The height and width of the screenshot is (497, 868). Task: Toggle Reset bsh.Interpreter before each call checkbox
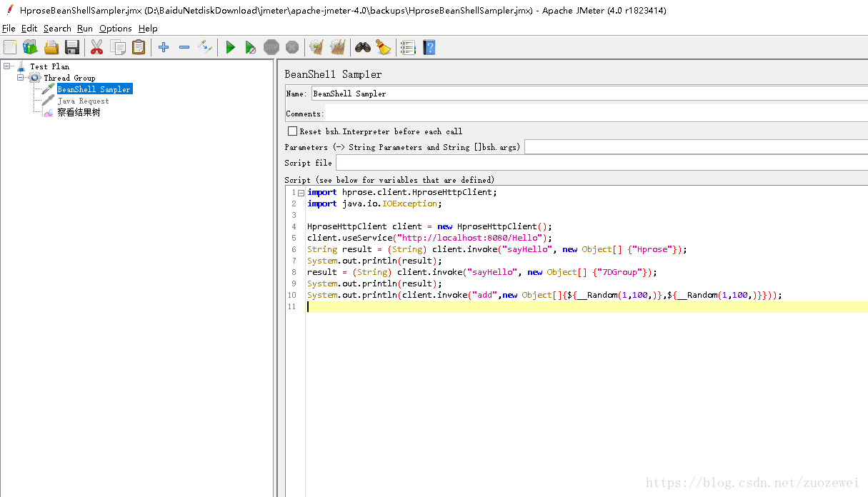(x=292, y=131)
